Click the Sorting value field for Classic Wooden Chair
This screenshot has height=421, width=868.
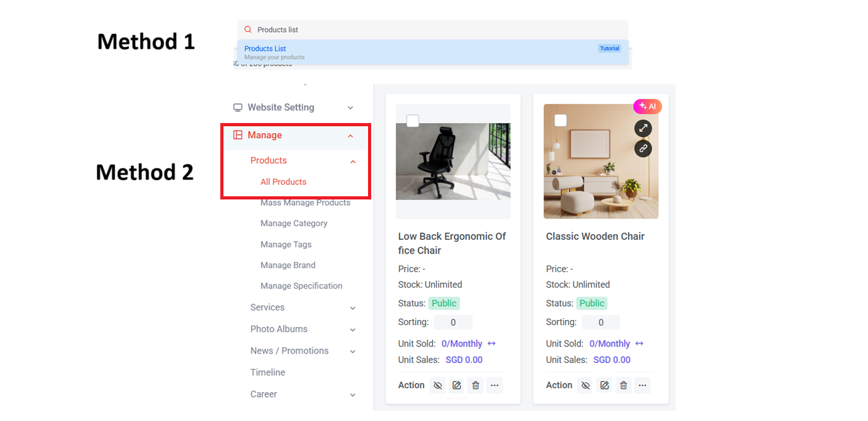[600, 322]
